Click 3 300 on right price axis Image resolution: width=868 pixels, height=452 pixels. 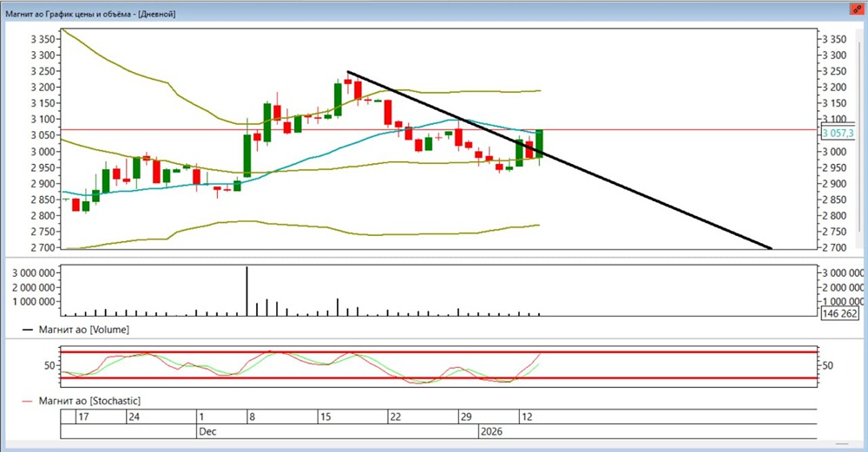(834, 56)
